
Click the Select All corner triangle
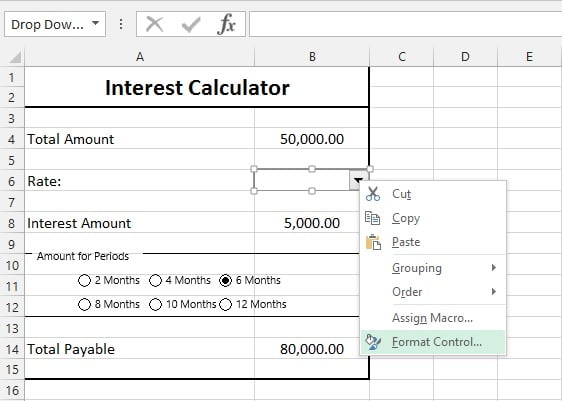point(14,57)
